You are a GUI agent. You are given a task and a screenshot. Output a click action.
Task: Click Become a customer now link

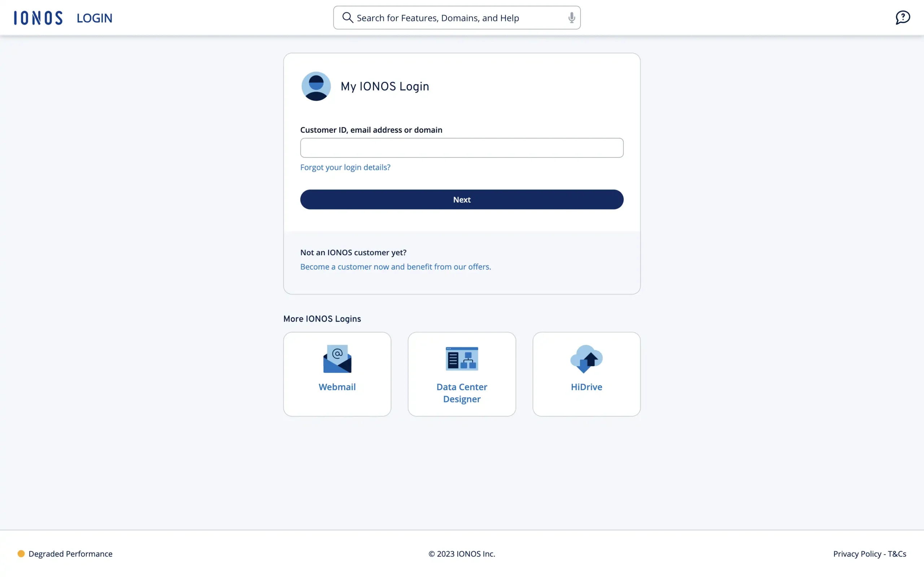coord(395,267)
